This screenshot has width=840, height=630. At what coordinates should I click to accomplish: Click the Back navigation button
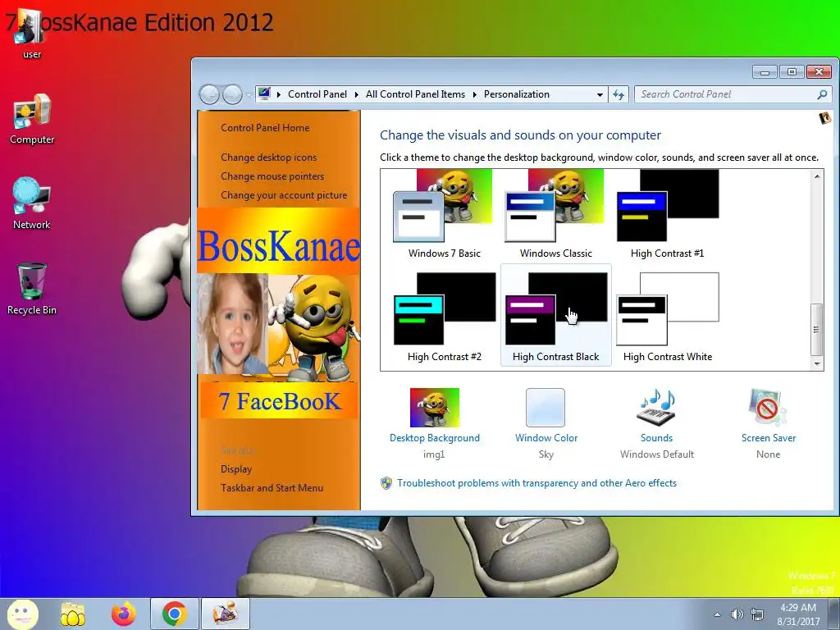[x=209, y=95]
